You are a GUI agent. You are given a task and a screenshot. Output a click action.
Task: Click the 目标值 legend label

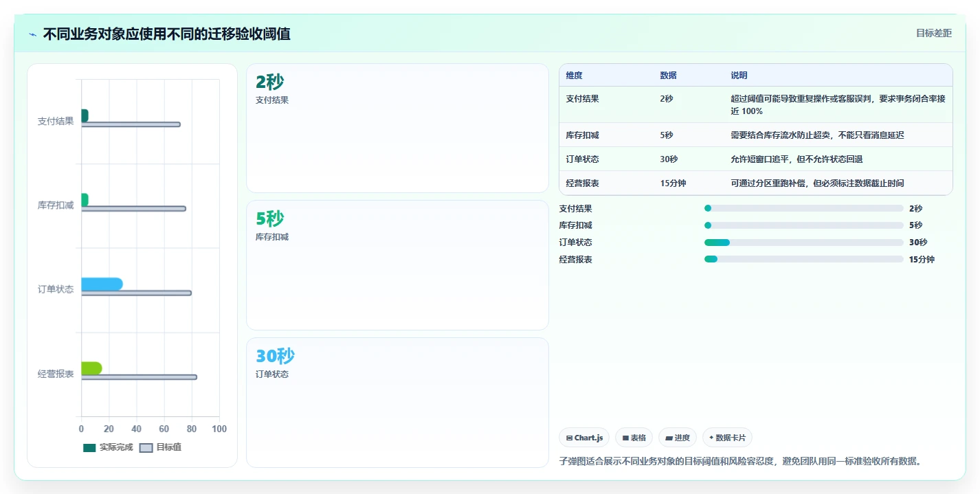[x=168, y=447]
